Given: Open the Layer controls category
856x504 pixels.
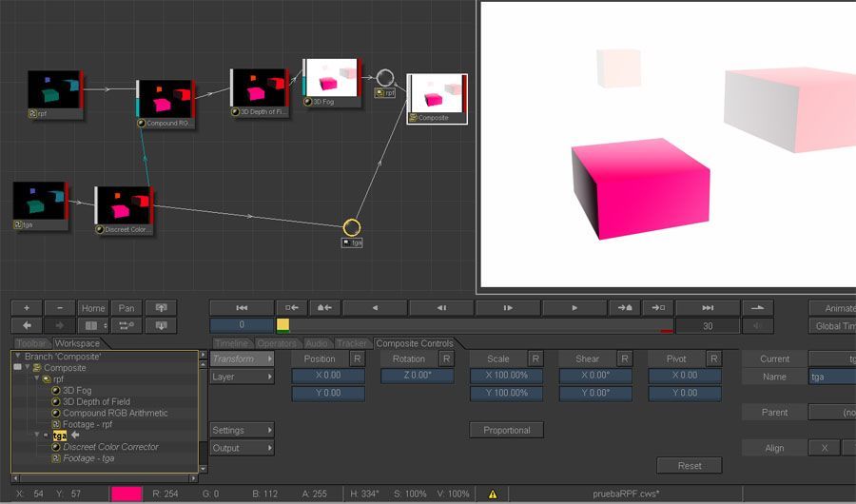Looking at the screenshot, I should click(242, 377).
